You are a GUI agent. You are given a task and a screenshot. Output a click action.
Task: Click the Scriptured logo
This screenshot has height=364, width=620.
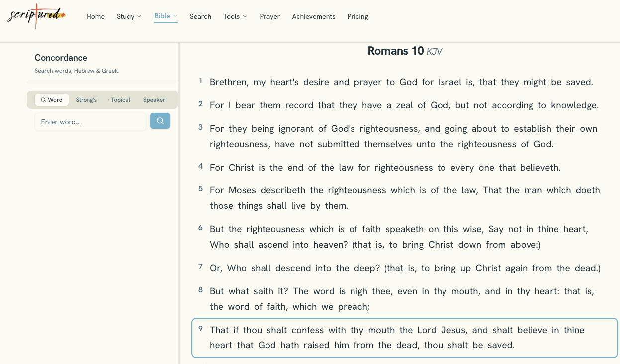[x=36, y=16]
